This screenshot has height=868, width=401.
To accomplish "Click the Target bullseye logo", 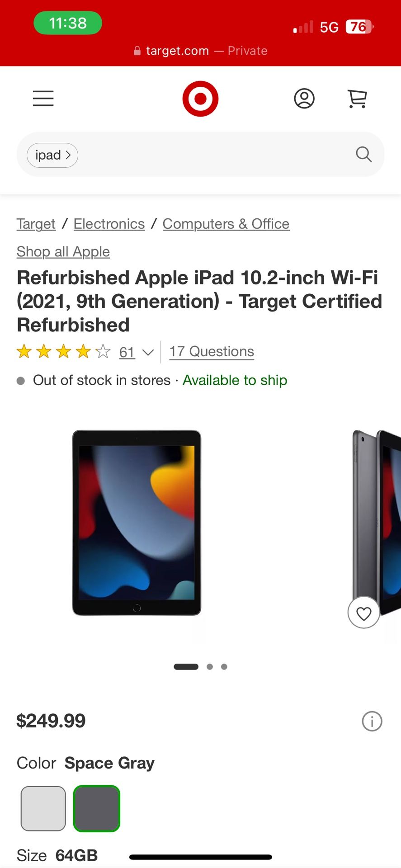I will click(200, 98).
